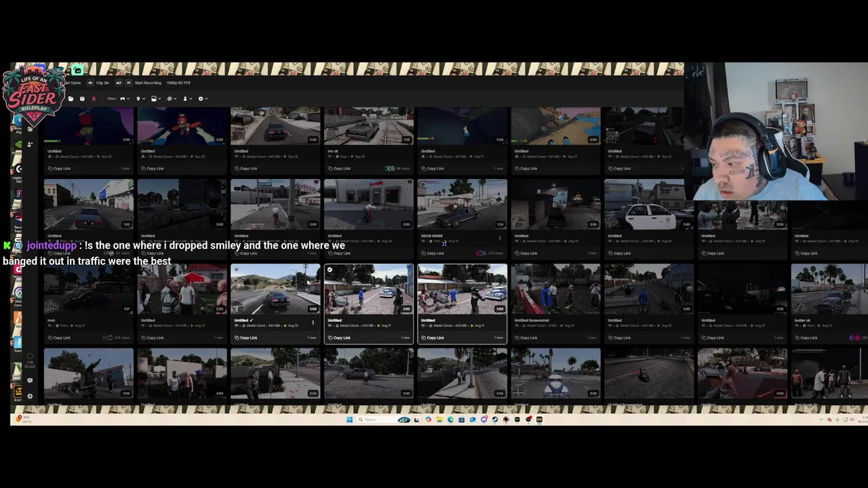Uncheck the first selected Aug 11 clip
This screenshot has width=868, height=488.
pos(330,270)
